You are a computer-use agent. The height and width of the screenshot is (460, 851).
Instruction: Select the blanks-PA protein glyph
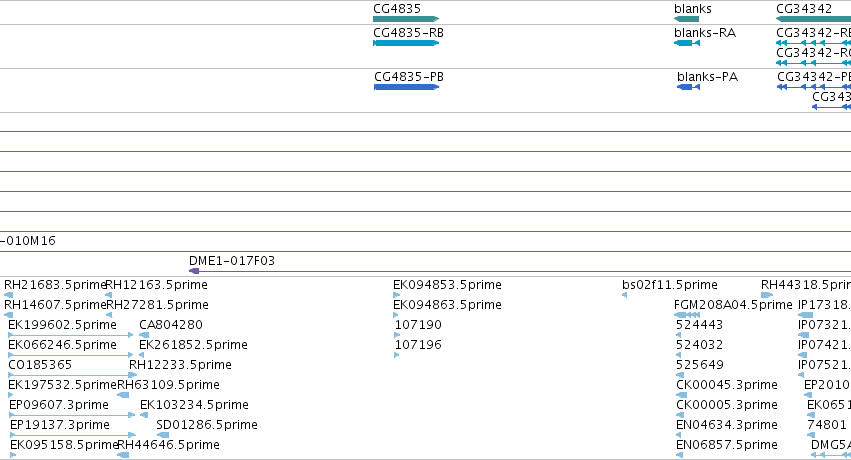[688, 87]
